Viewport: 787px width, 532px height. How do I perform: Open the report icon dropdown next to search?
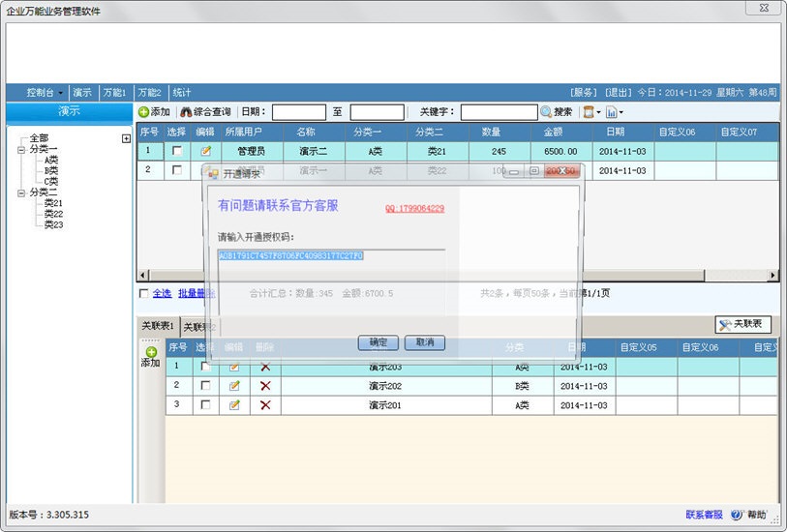591,112
